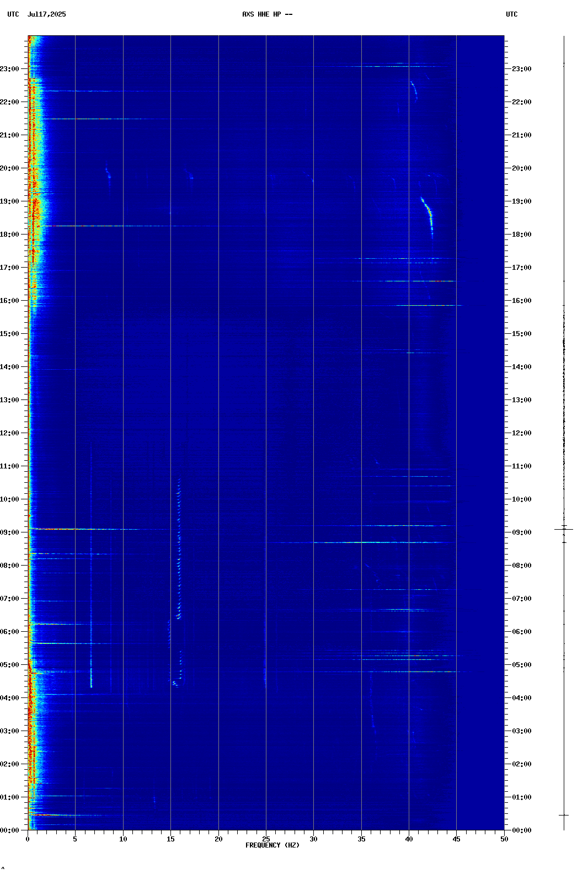Screen dimensions: 588x874
Task: Select the 20:00 label on the right axis
Action: point(522,168)
